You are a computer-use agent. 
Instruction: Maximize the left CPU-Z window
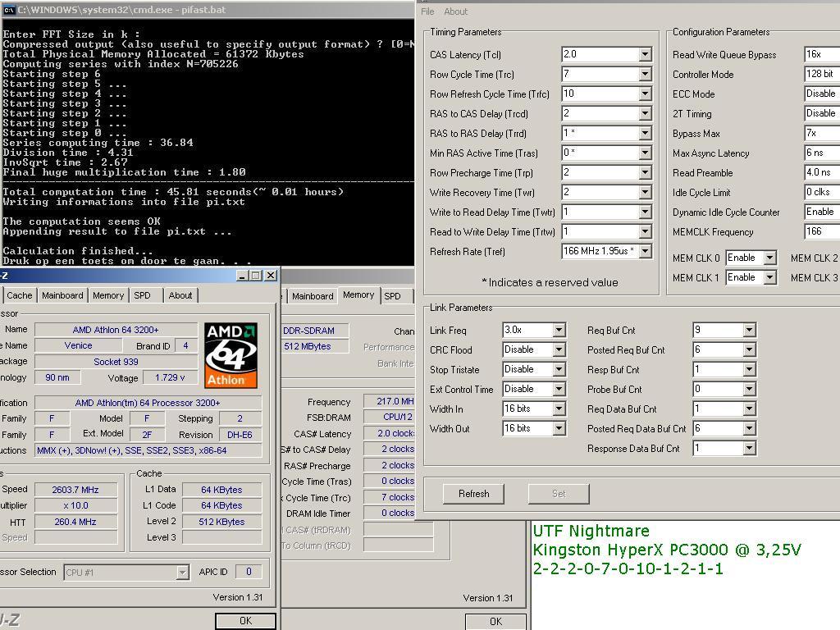pyautogui.click(x=256, y=276)
